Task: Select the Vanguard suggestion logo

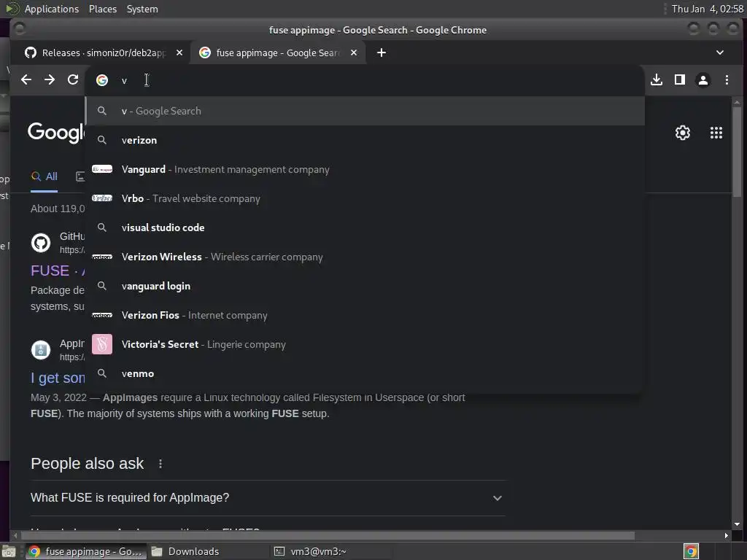Action: [x=102, y=169]
